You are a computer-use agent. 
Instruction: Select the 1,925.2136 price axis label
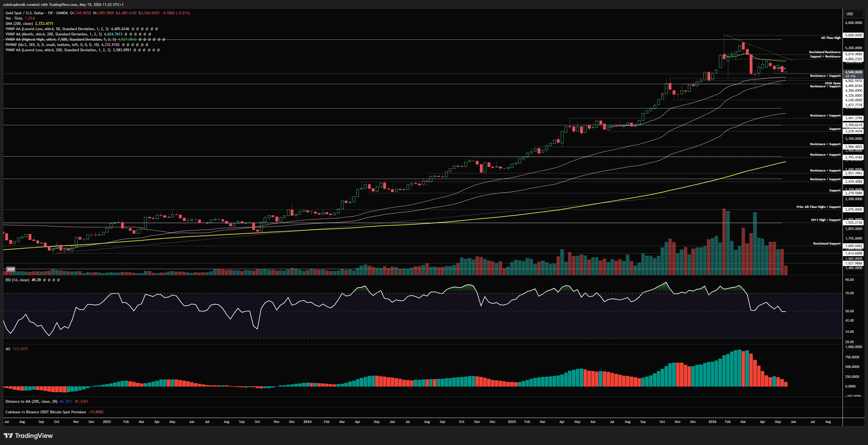[x=853, y=222]
